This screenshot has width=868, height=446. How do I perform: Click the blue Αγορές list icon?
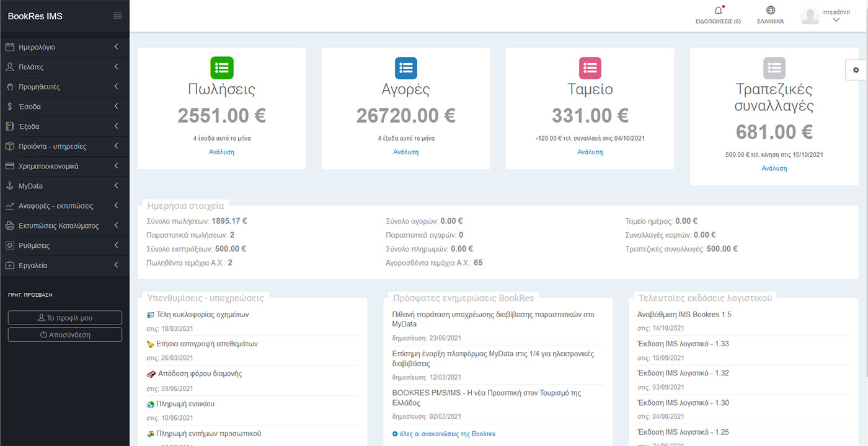406,68
